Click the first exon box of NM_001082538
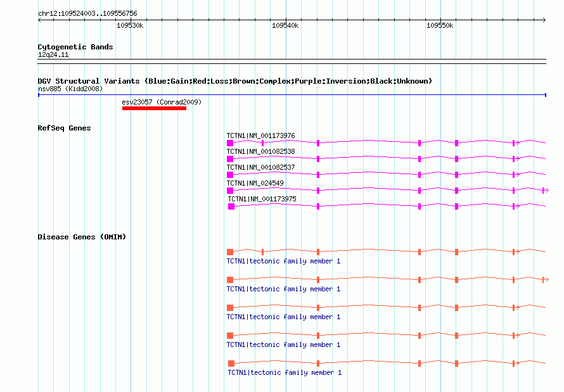Screen dimensions: 564x392 (230, 159)
